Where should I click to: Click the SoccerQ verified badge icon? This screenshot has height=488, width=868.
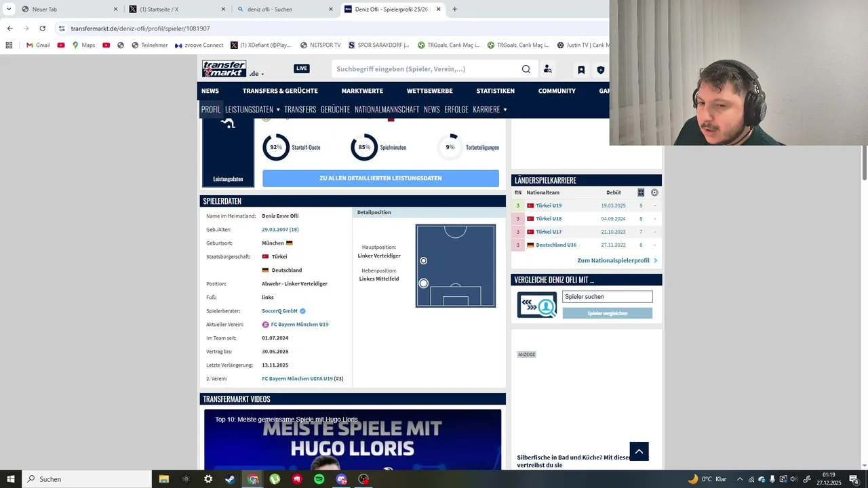(302, 311)
